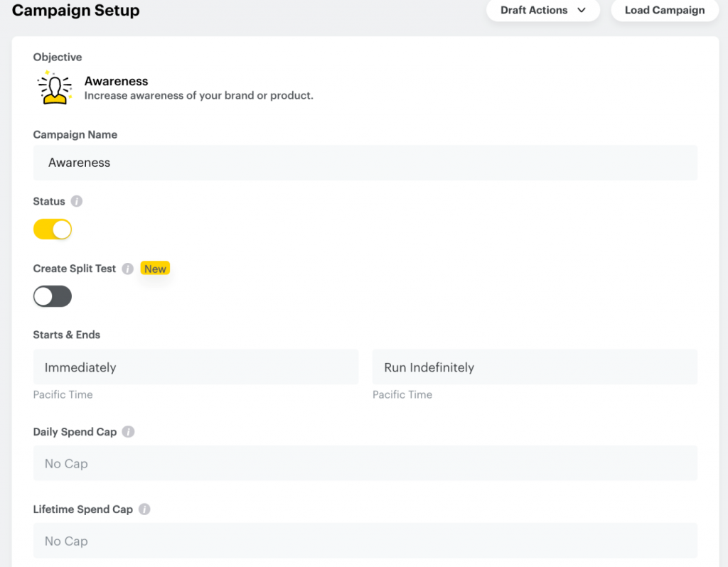Click the Daily Spend Cap input field

click(365, 463)
